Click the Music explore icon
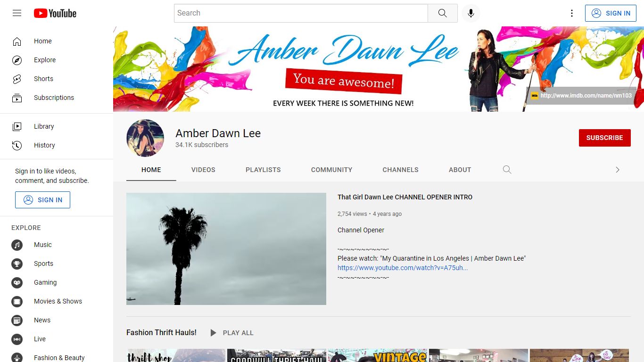 tap(17, 245)
